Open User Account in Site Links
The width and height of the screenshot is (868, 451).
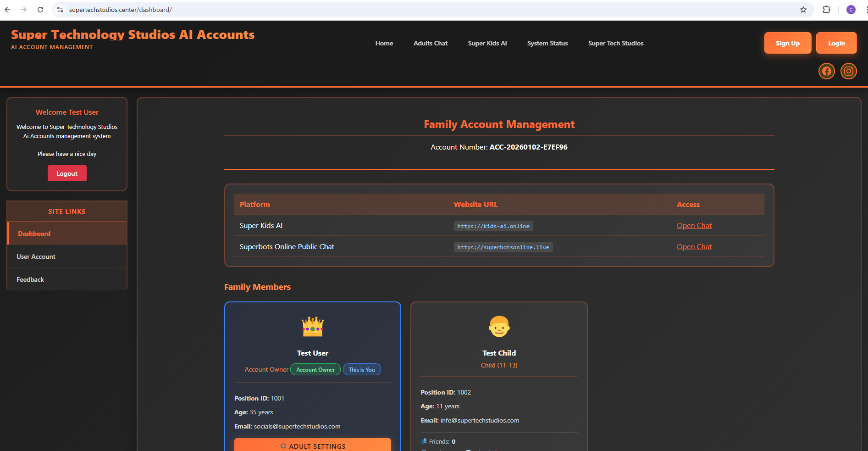pos(67,256)
